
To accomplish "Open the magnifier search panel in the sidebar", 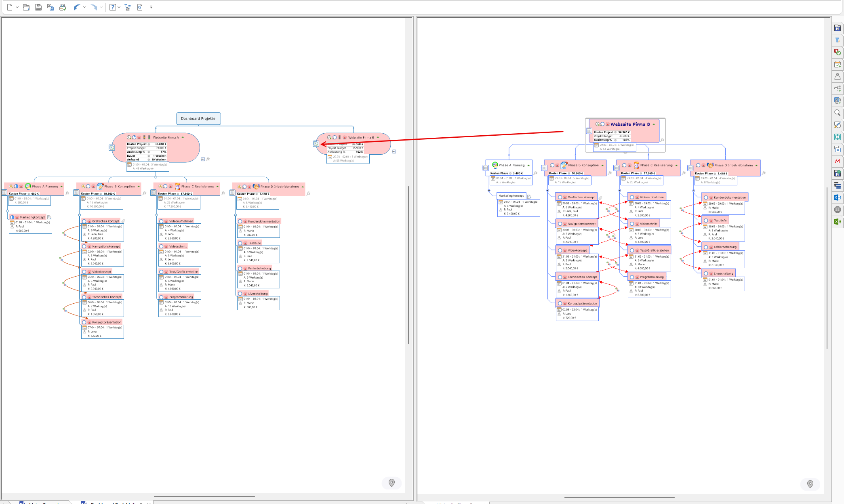I will pyautogui.click(x=838, y=113).
